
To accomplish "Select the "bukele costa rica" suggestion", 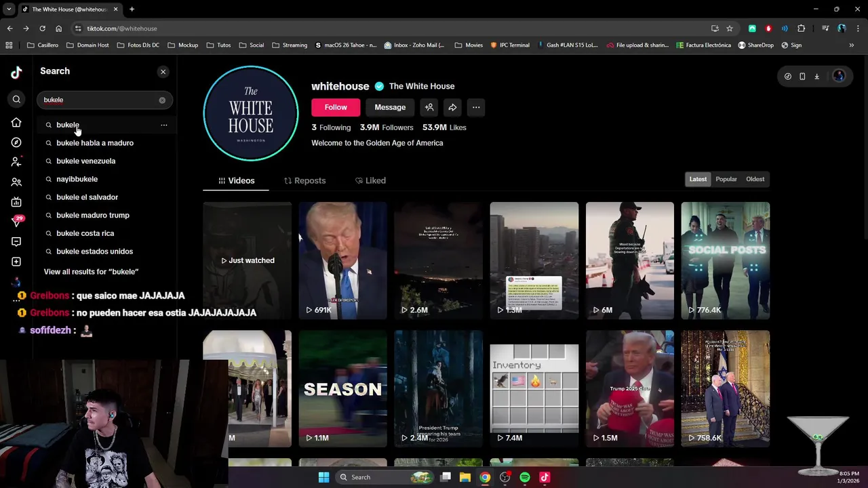I will 85,233.
